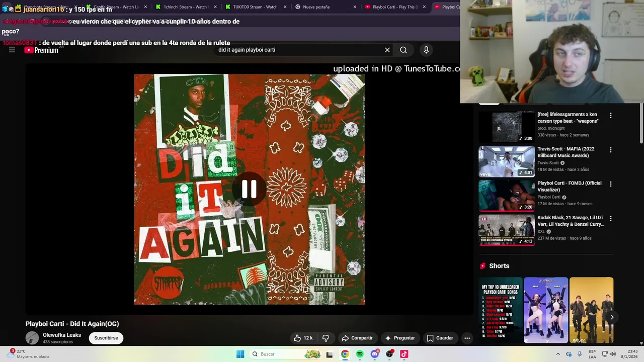This screenshot has width=644, height=362.
Task: Open the weather widget showing 22°C
Action: 28,354
